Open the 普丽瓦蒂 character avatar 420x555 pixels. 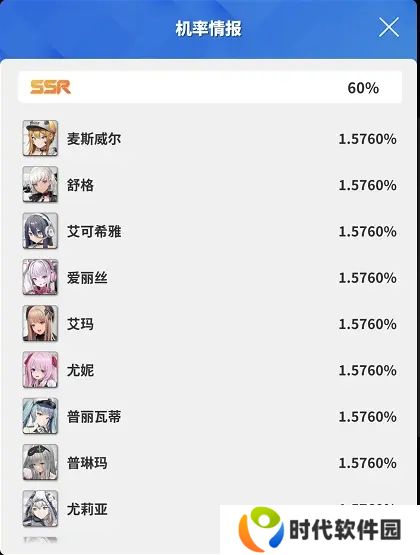pos(40,416)
